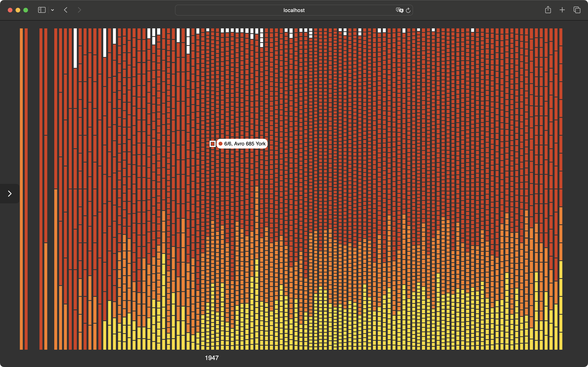This screenshot has width=588, height=367.
Task: Enter full screen with green button
Action: point(25,10)
